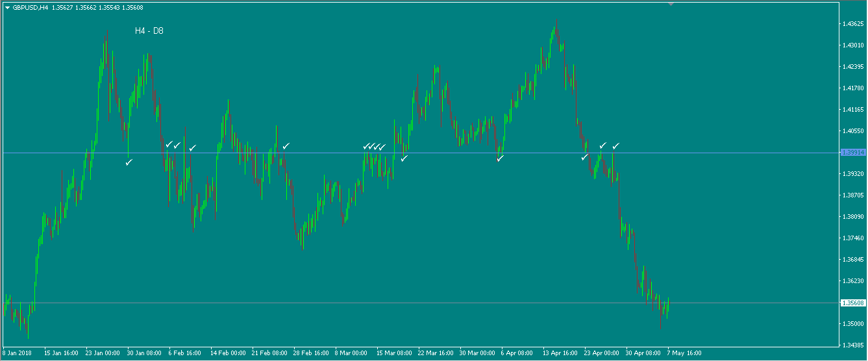This screenshot has height=361, width=868.
Task: Click the '7 May 16:00' time label
Action: coord(684,354)
